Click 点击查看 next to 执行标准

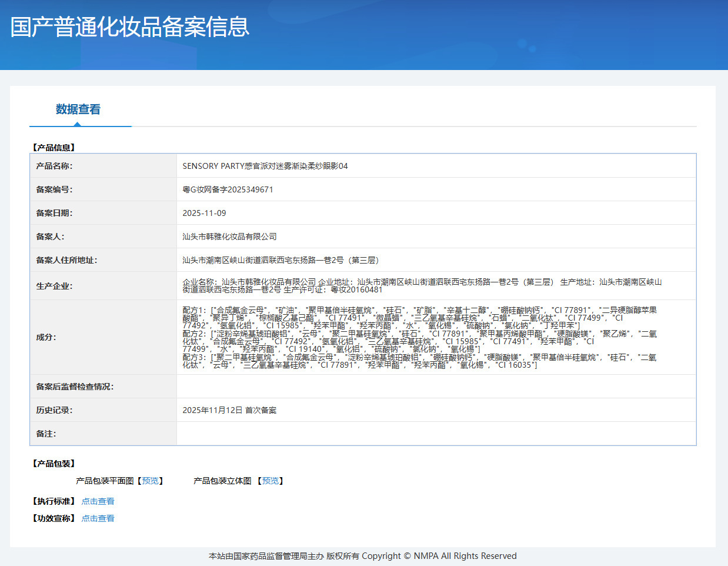pos(98,501)
